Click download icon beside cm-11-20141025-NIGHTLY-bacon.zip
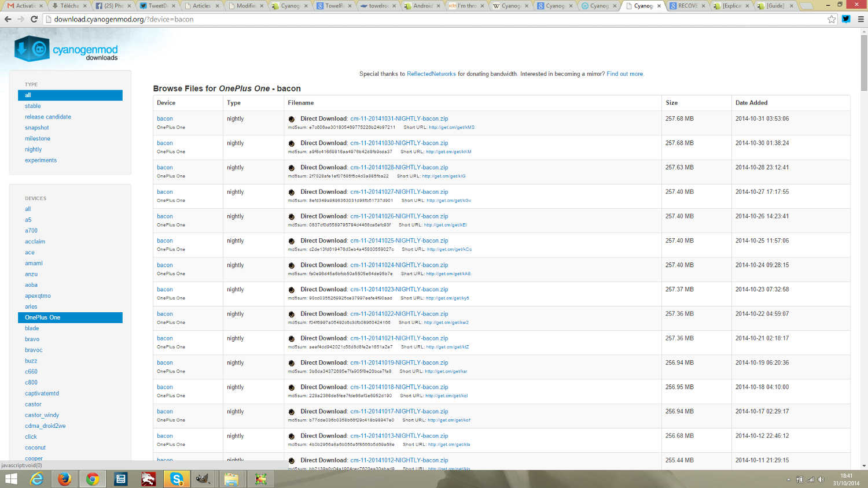The image size is (868, 488). pyautogui.click(x=292, y=241)
